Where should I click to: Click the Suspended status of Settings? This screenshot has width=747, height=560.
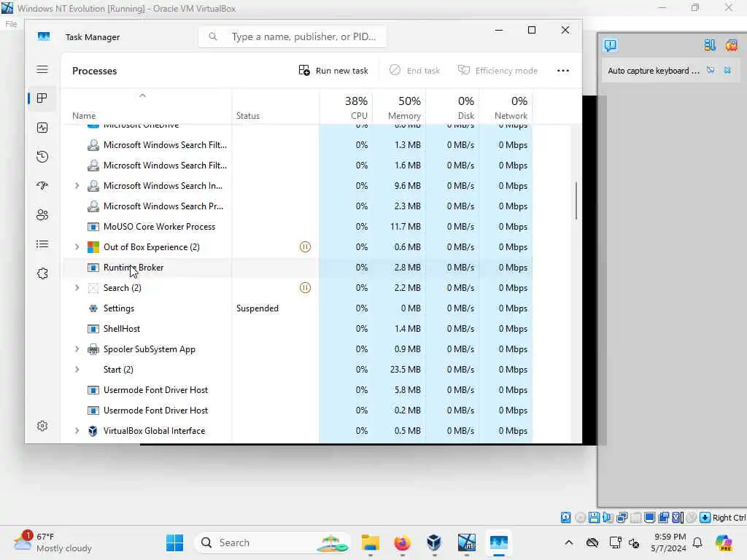click(x=258, y=308)
